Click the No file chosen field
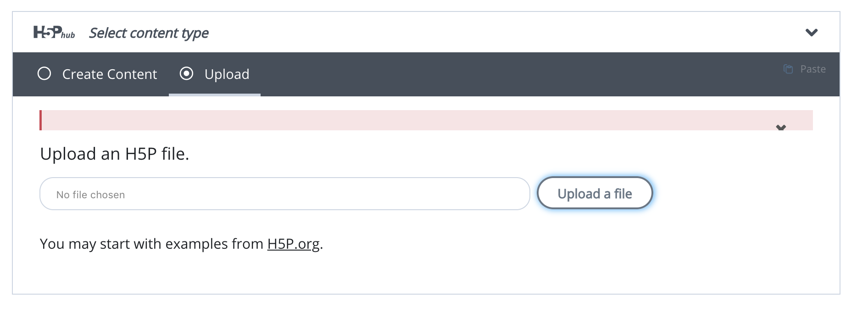This screenshot has height=335, width=868. 285,194
